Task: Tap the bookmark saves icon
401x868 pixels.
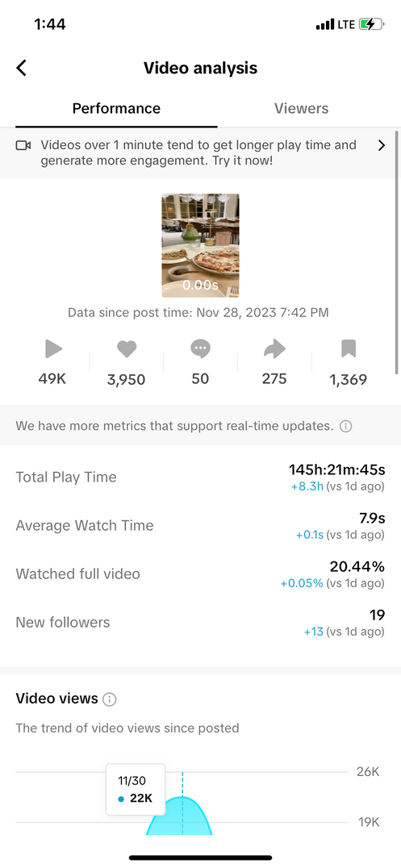Action: pos(349,348)
